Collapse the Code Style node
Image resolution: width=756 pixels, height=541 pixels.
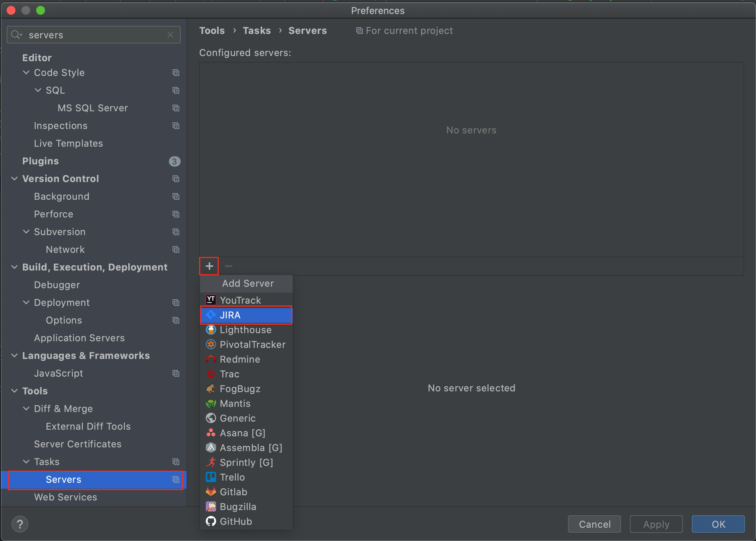coord(26,73)
